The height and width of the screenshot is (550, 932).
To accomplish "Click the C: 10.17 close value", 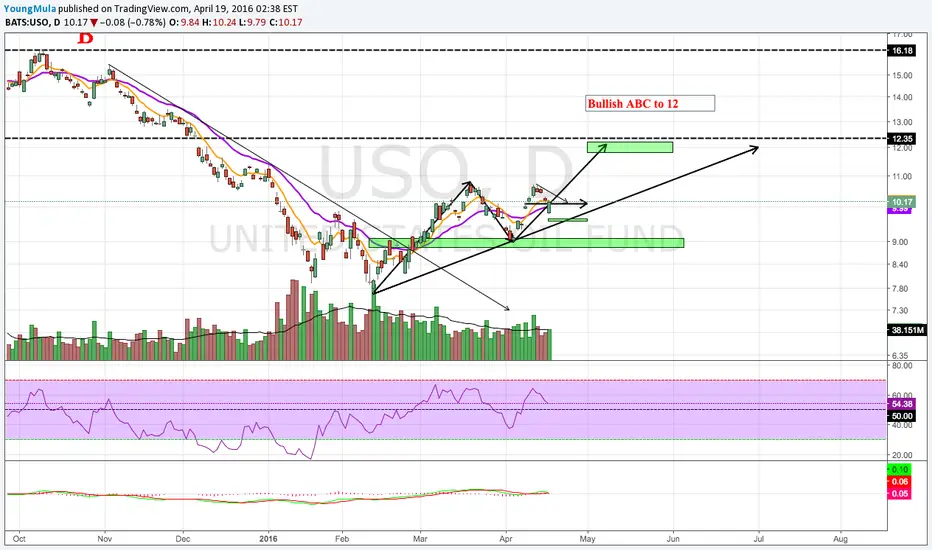I will [286, 23].
